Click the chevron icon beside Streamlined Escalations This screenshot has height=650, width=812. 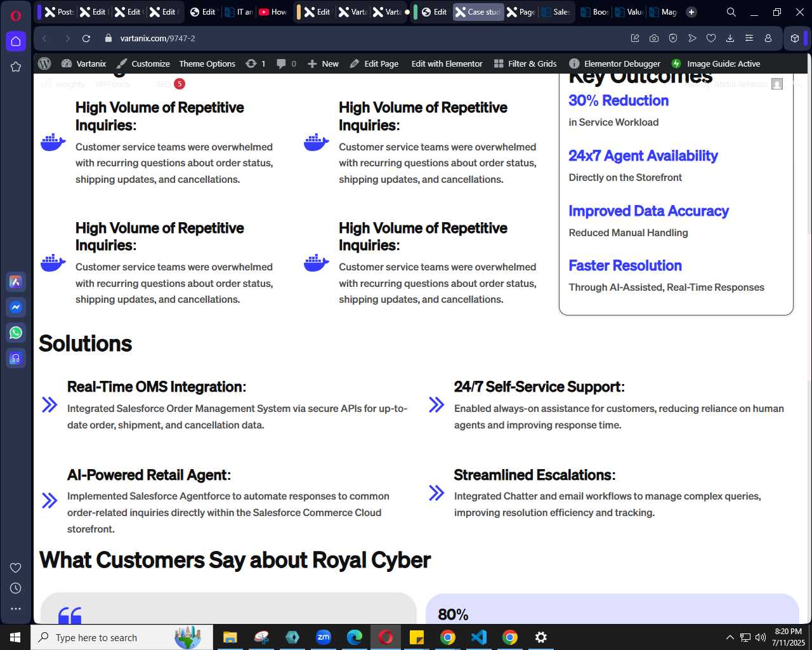(436, 493)
